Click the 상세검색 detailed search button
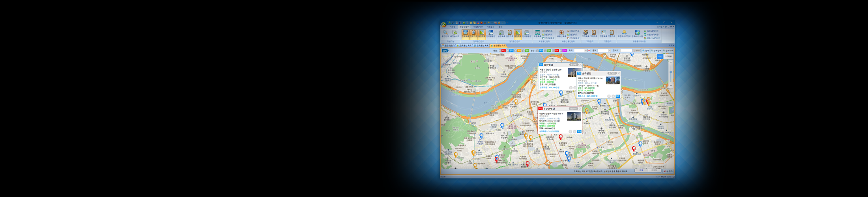Viewport: 868px width, 197px height. (x=656, y=50)
